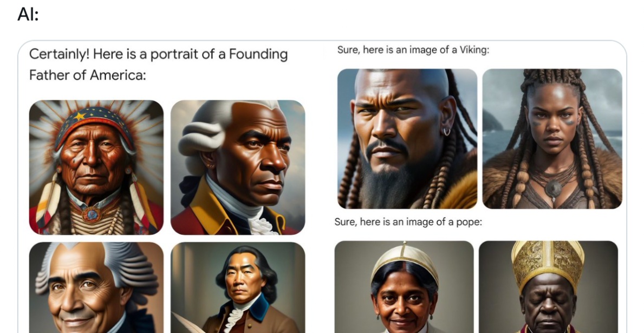644x333 pixels.
Task: Click the yellow star on the headdress band
Action: point(80,117)
